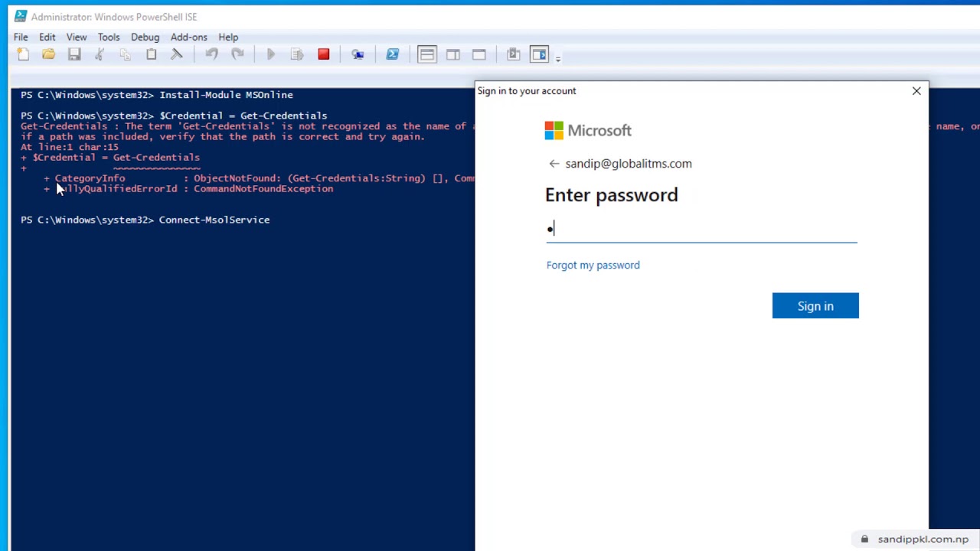This screenshot has height=551, width=980.
Task: Click into the password input field
Action: 701,229
